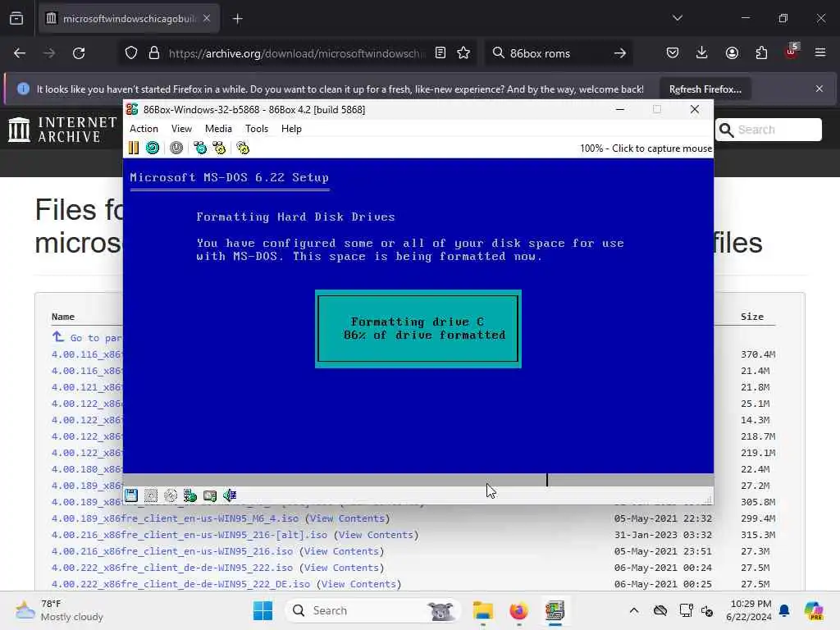Screen dimensions: 840x630
Task: Click 100% - Click to capture mouse text
Action: click(x=646, y=148)
